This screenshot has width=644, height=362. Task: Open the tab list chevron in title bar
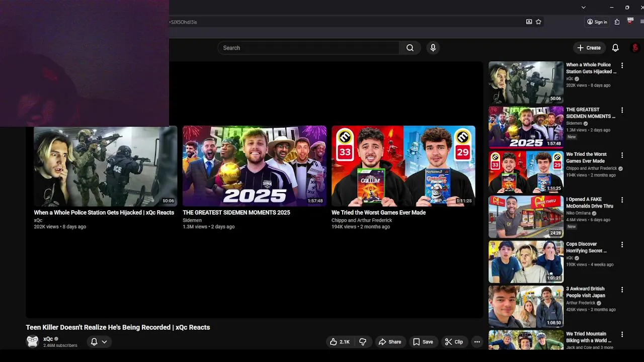pos(583,7)
